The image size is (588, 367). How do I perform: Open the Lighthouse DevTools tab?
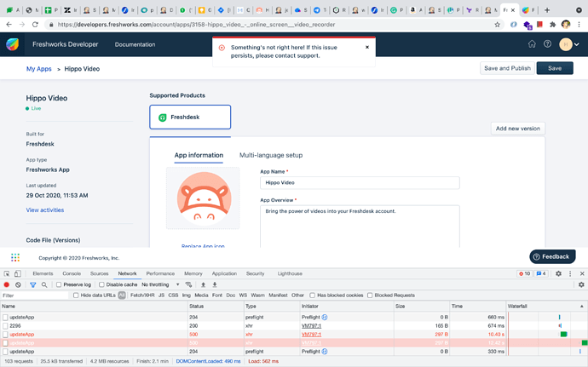coord(290,273)
